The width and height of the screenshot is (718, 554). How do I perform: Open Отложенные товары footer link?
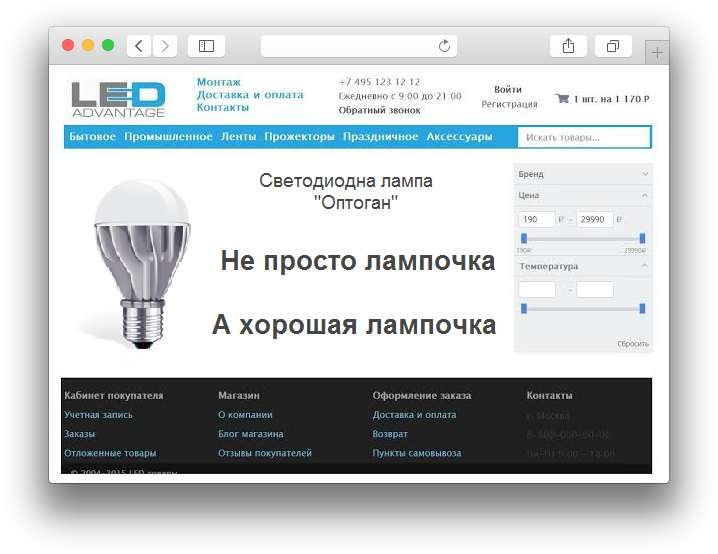(x=110, y=453)
